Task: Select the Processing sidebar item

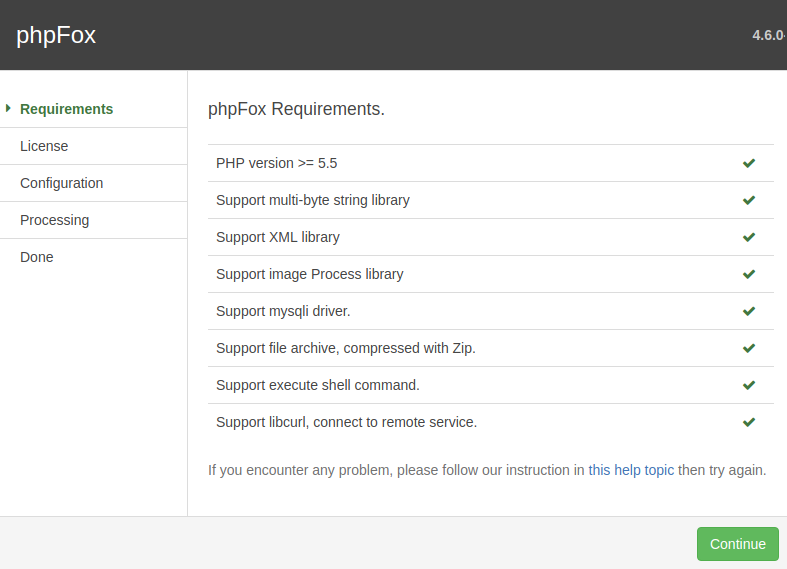Action: 54,220
